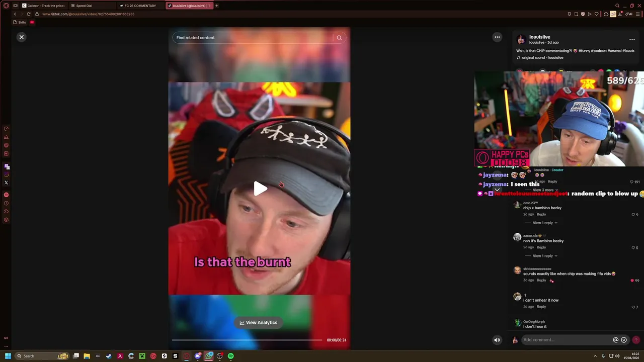This screenshot has height=362, width=644.
Task: Open original sound - louuislive link
Action: coord(542,58)
